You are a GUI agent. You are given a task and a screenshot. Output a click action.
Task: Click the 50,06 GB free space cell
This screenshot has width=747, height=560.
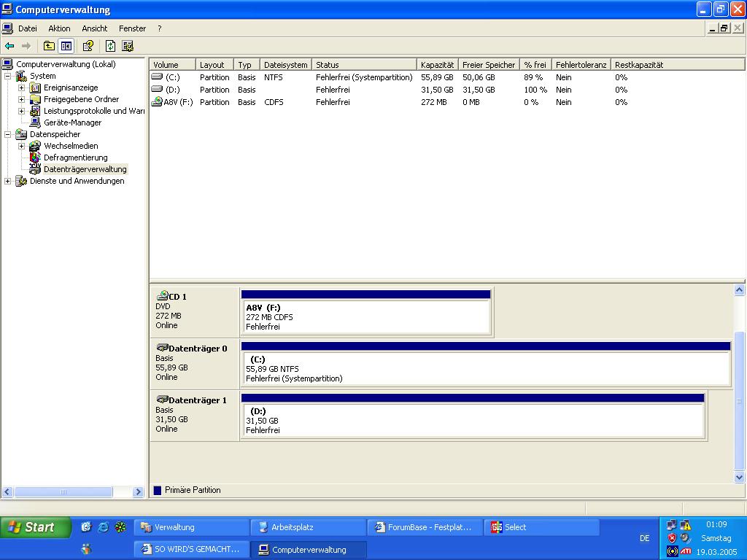click(x=479, y=77)
